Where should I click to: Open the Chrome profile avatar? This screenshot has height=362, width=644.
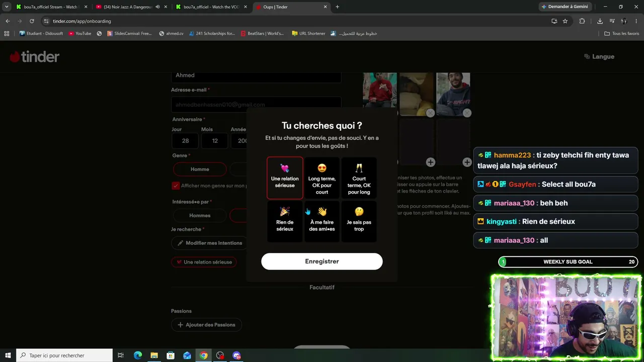[624, 21]
